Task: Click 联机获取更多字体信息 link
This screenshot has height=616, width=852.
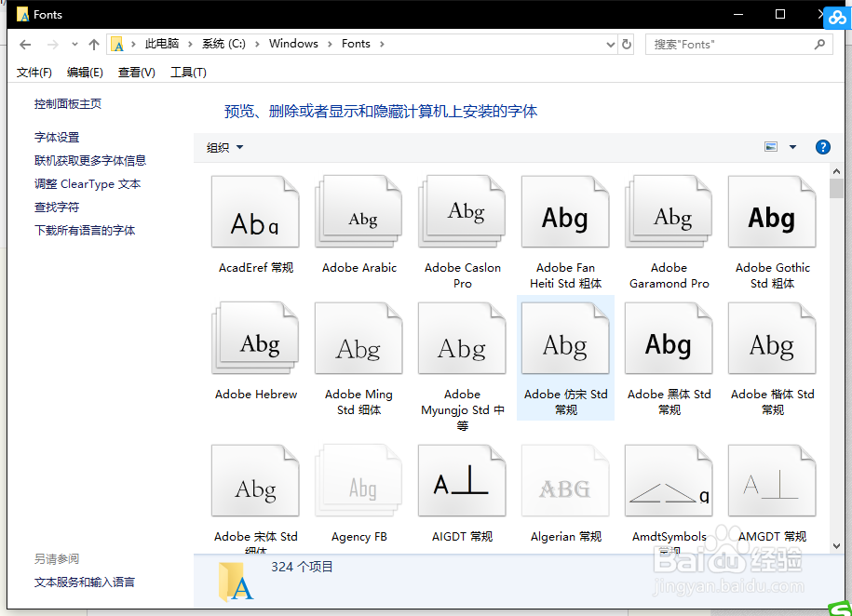Action: (90, 161)
